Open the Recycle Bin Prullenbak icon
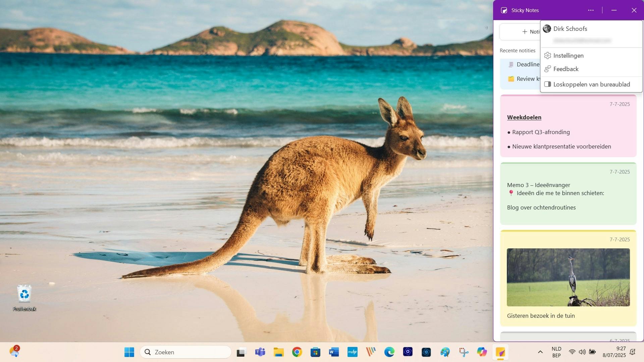Image resolution: width=644 pixels, height=362 pixels. 24,297
